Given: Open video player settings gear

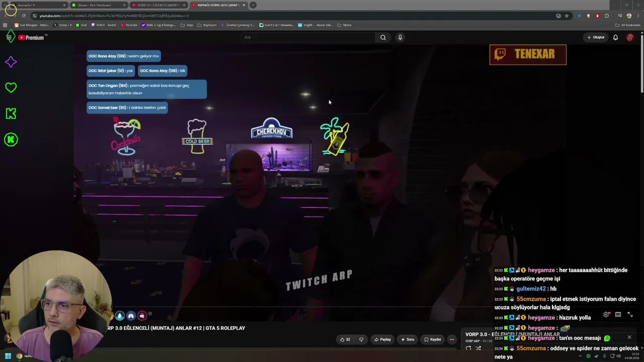Looking at the screenshot, I should pyautogui.click(x=606, y=314).
